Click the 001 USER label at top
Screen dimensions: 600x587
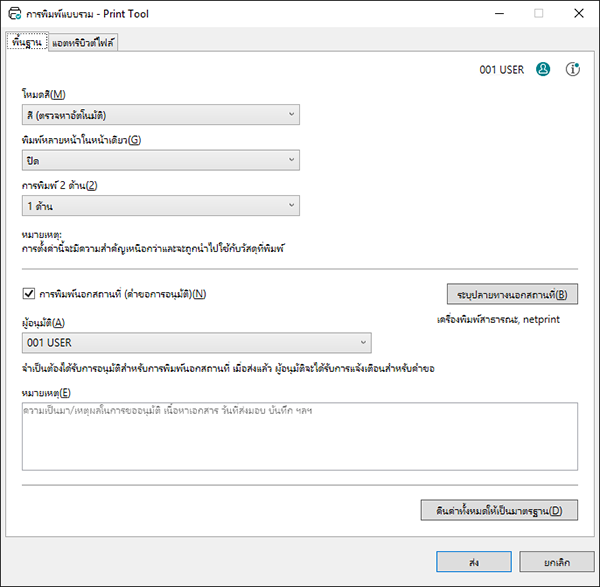point(503,70)
